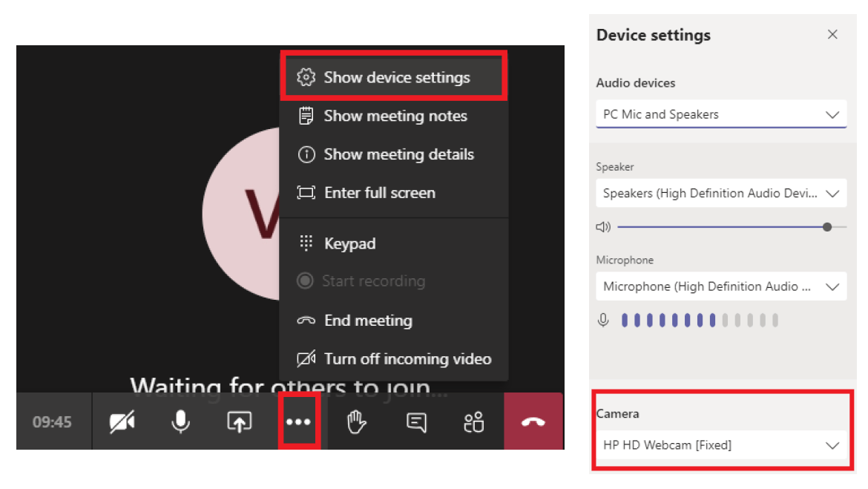Click the participant avatar circle
Image resolution: width=868 pixels, height=489 pixels.
click(x=241, y=213)
